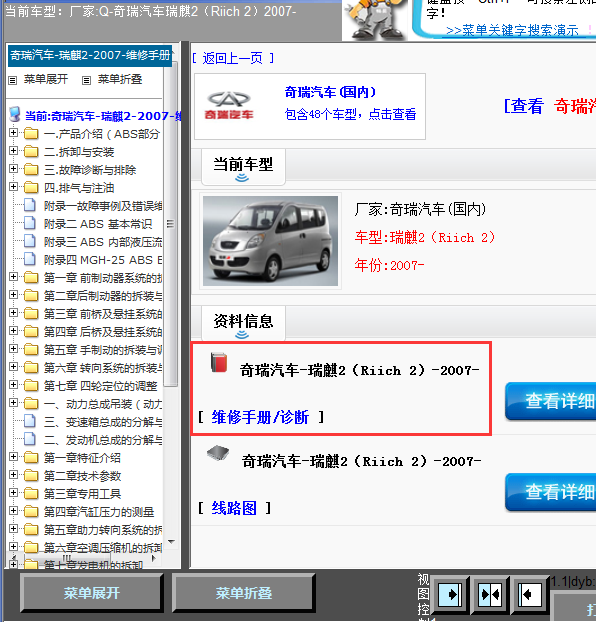Viewport: 596px width, 622px height.
Task: Click 厂家:奇瑞汽车(国内) text
Action: pyautogui.click(x=420, y=209)
